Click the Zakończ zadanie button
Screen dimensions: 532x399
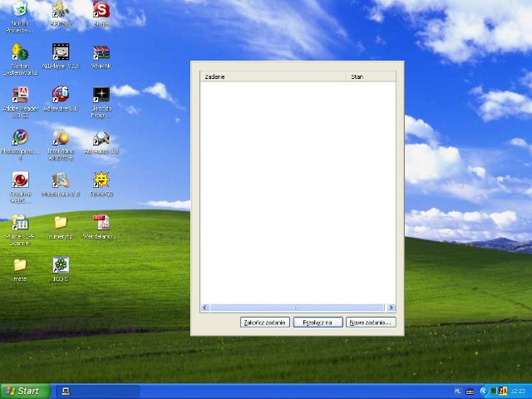tap(264, 323)
